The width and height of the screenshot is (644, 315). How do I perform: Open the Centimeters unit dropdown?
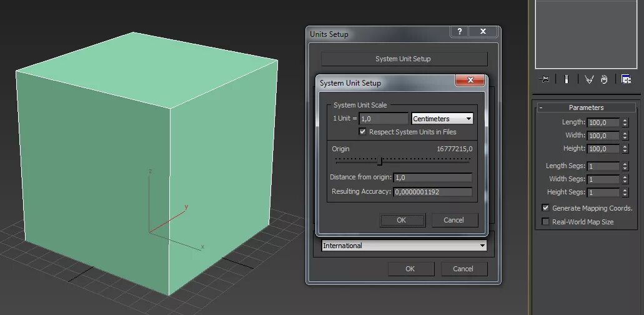point(442,119)
